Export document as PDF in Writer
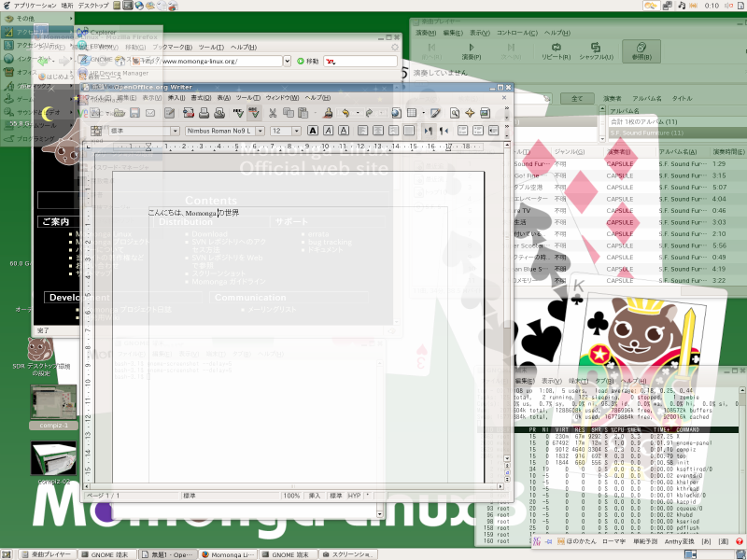This screenshot has height=560, width=747. (x=189, y=113)
